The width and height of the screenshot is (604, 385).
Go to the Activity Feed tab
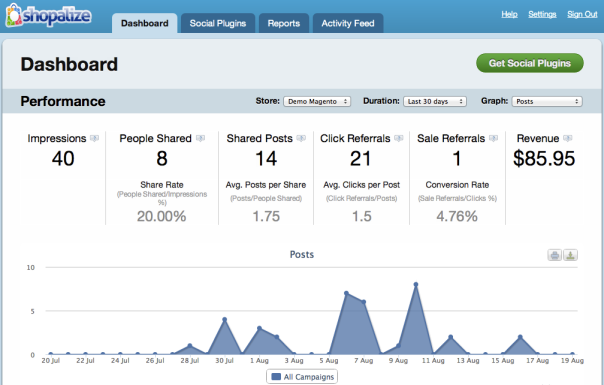point(348,24)
